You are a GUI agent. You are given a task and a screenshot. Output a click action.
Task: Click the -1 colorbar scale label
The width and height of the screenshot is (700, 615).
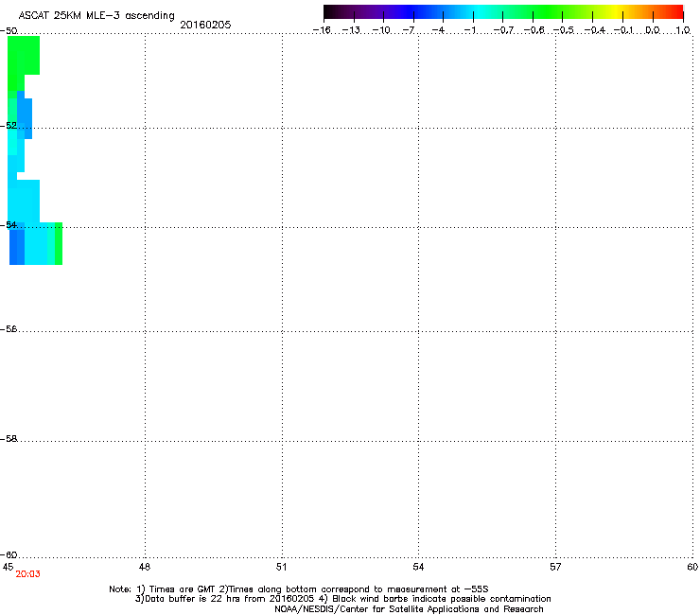469,30
